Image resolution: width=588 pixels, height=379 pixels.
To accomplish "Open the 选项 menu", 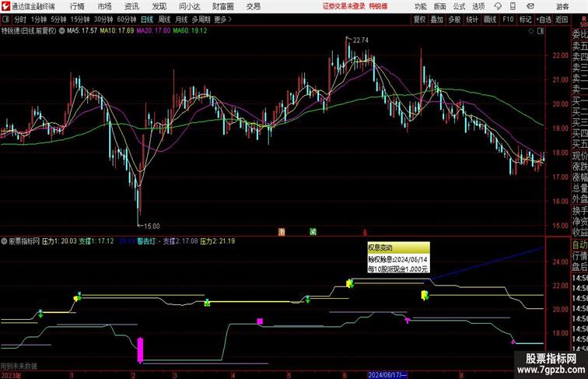I will point(478,6).
